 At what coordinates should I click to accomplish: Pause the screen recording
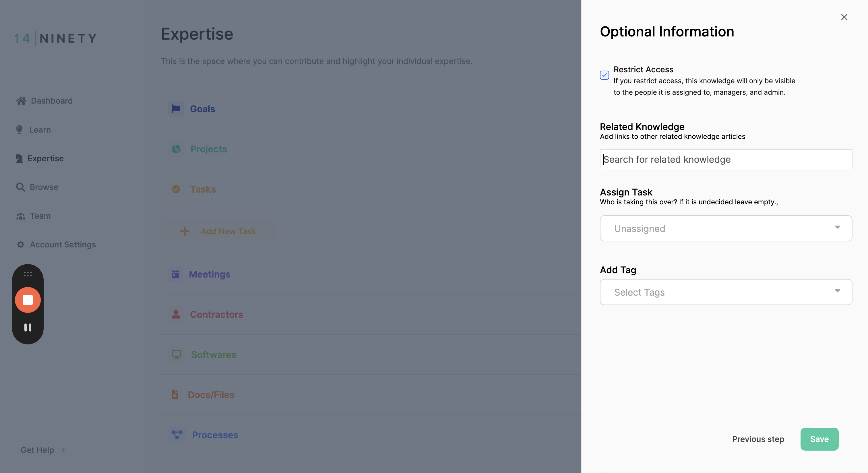[28, 327]
